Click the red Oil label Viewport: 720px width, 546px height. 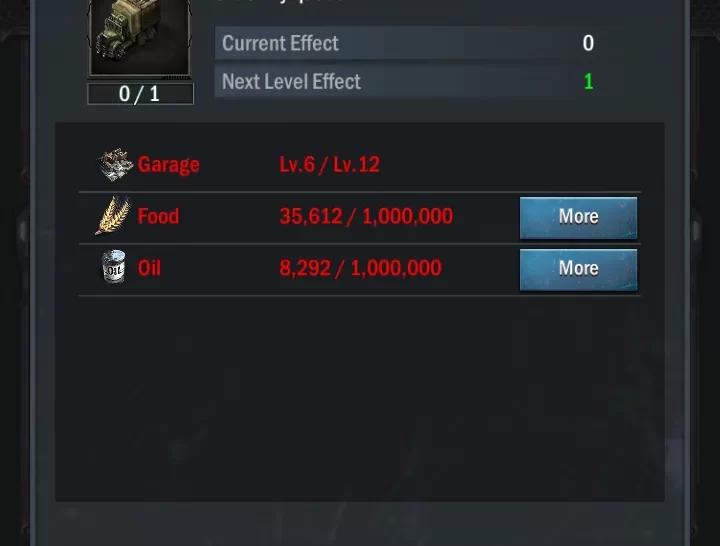coord(149,268)
